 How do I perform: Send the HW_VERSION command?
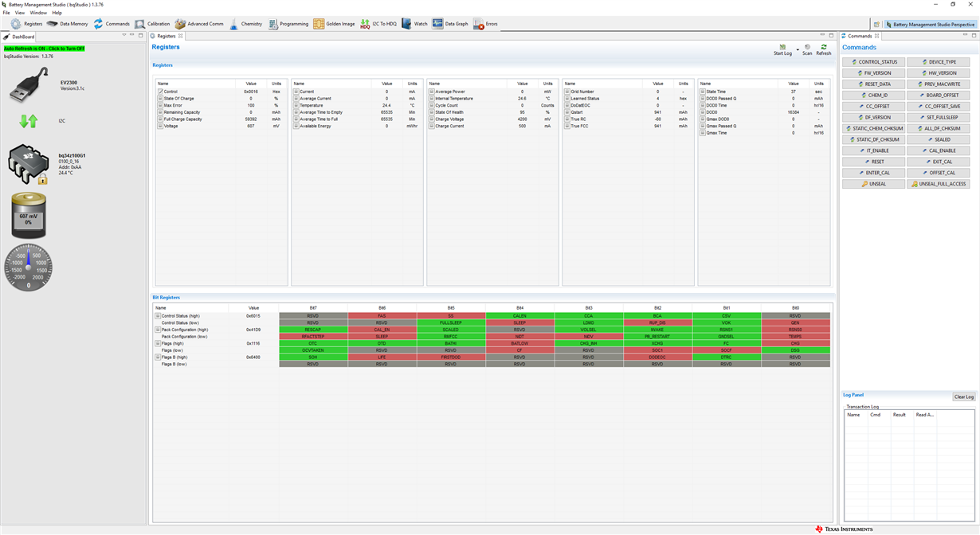[939, 73]
